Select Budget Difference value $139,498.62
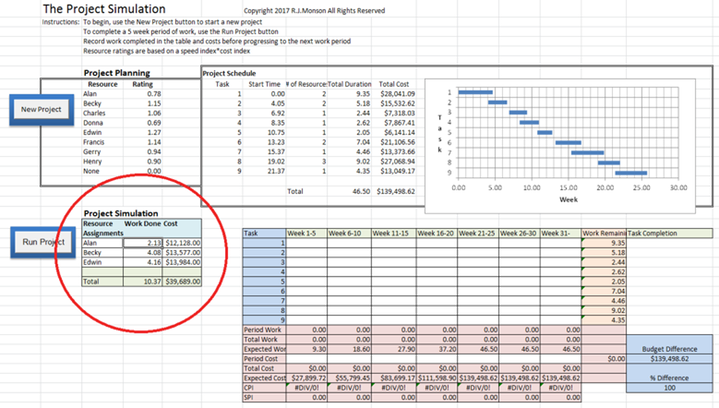 point(669,358)
